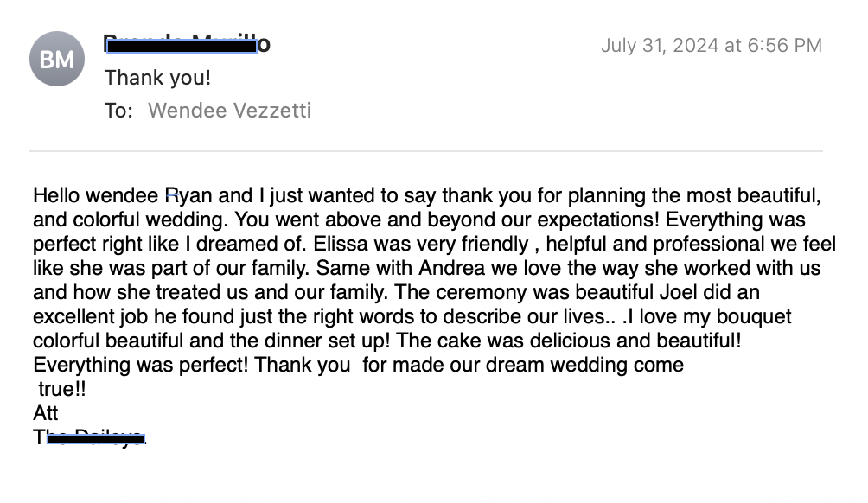
Task: Click the "Hello wendee" greeting text
Action: pos(95,195)
